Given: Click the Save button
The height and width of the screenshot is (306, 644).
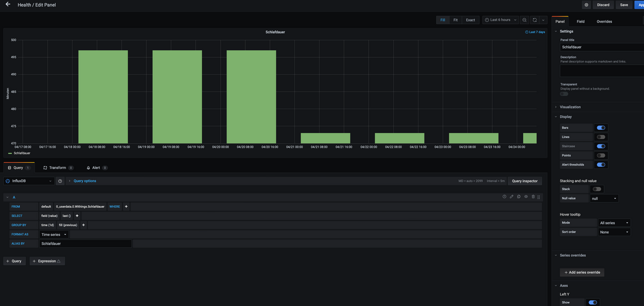Looking at the screenshot, I should (624, 5).
